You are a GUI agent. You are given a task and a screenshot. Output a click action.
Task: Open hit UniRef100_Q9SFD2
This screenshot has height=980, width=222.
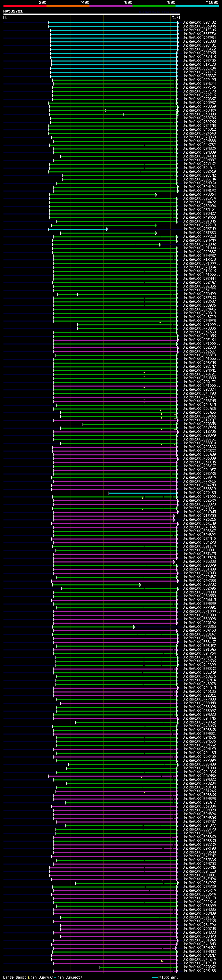pyautogui.click(x=199, y=23)
